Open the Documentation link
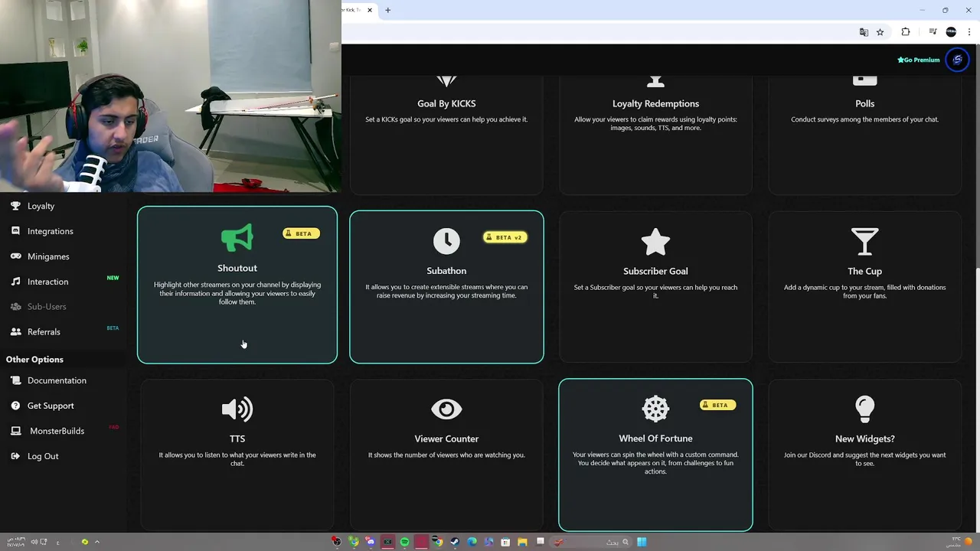 click(x=57, y=380)
